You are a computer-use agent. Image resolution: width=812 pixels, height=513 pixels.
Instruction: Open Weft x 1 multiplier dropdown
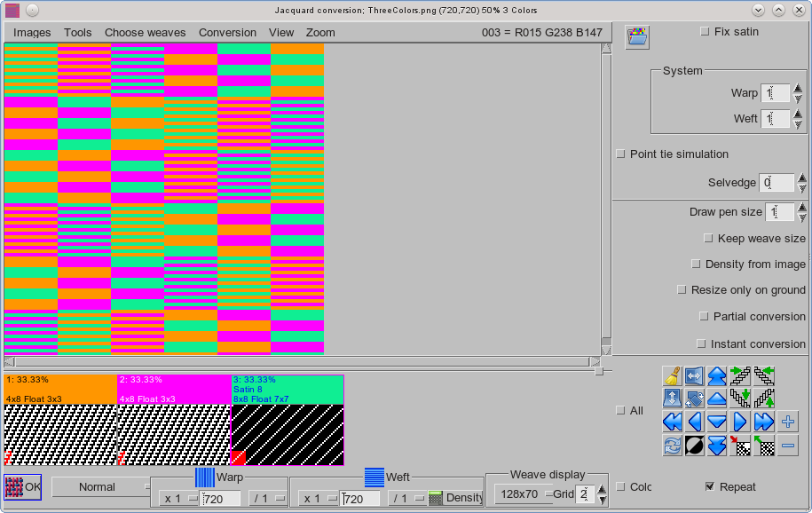point(319,499)
